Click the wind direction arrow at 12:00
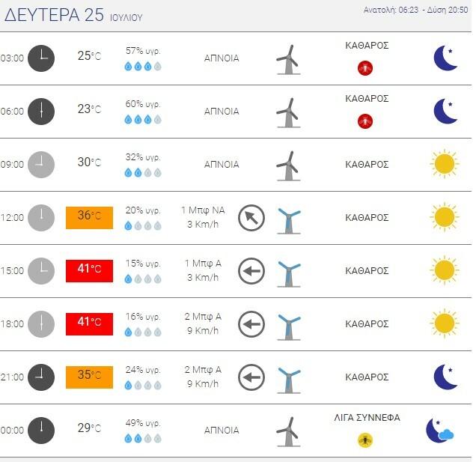The width and height of the screenshot is (476, 462). click(x=251, y=218)
